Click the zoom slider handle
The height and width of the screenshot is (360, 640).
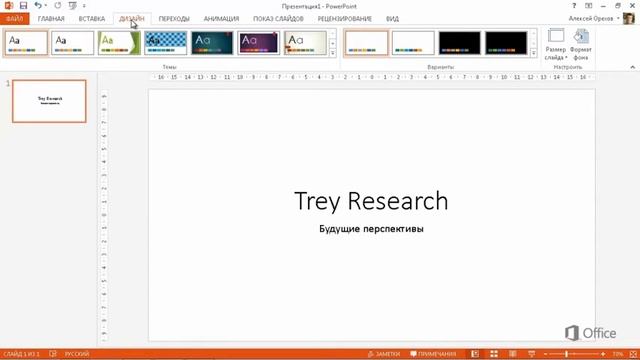[x=567, y=354]
